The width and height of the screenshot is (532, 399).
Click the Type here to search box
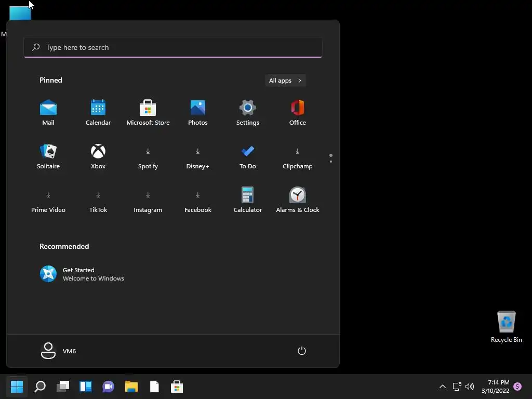(x=173, y=47)
